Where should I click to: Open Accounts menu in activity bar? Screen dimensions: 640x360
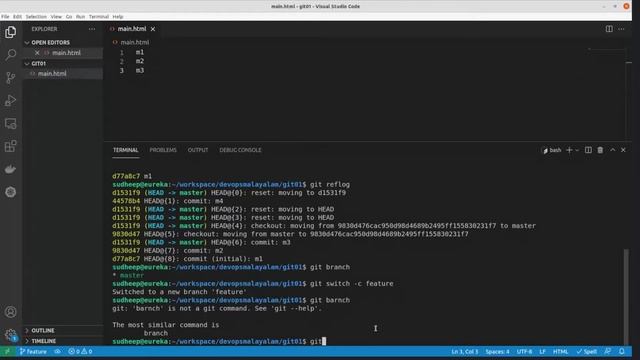click(11, 312)
